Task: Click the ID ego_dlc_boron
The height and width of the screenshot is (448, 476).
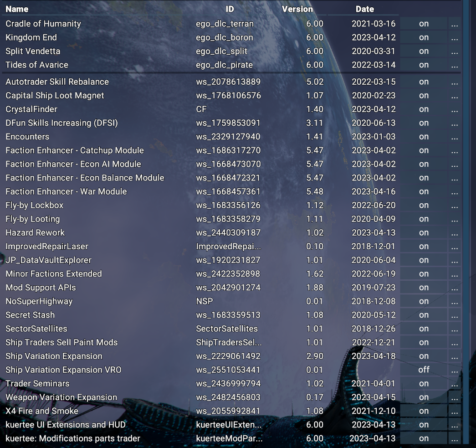Action: point(225,37)
